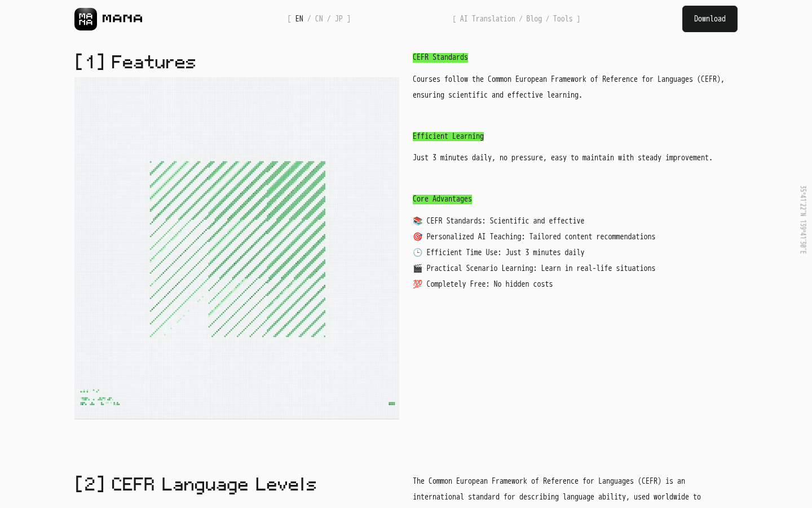
Task: Click the clock emoji beside Efficient Time Use
Action: click(417, 252)
